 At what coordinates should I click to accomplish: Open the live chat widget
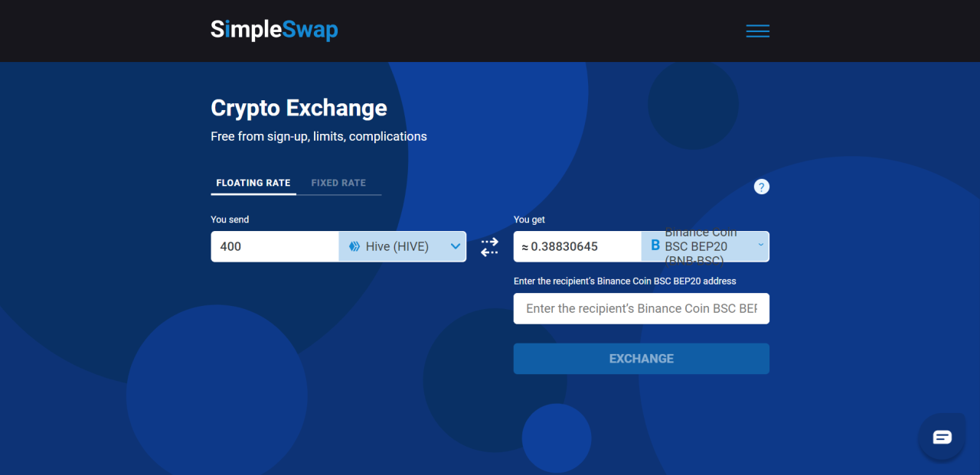tap(942, 437)
